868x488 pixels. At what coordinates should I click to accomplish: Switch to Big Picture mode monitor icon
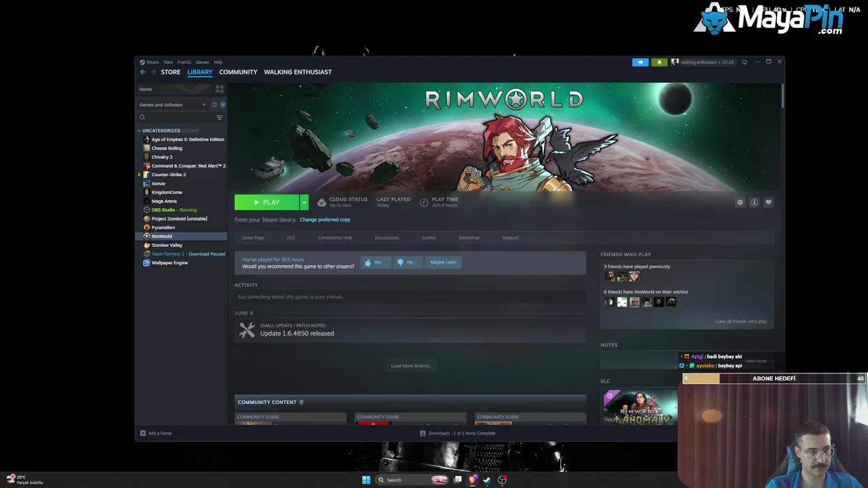click(745, 62)
